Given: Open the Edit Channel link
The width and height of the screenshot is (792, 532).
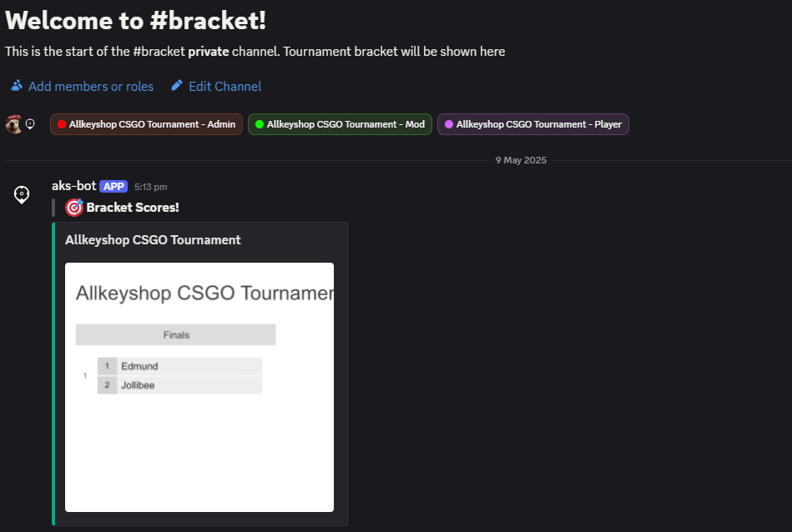Looking at the screenshot, I should (224, 86).
